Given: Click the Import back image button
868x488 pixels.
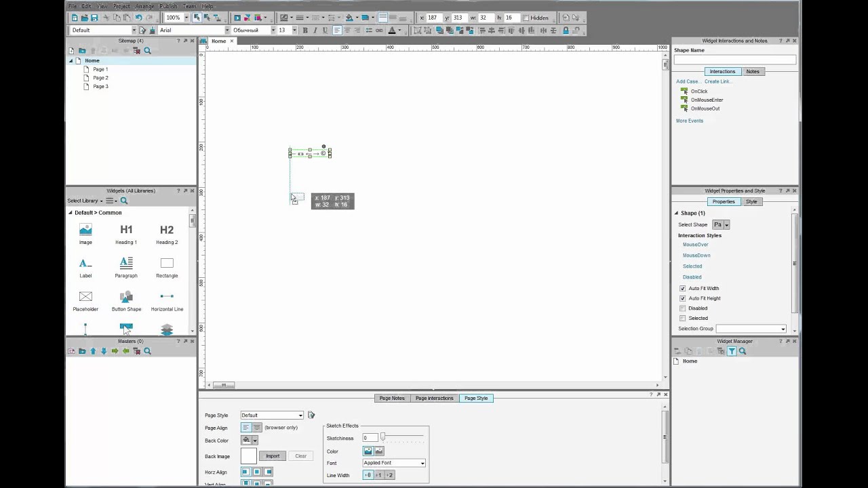Looking at the screenshot, I should [273, 456].
